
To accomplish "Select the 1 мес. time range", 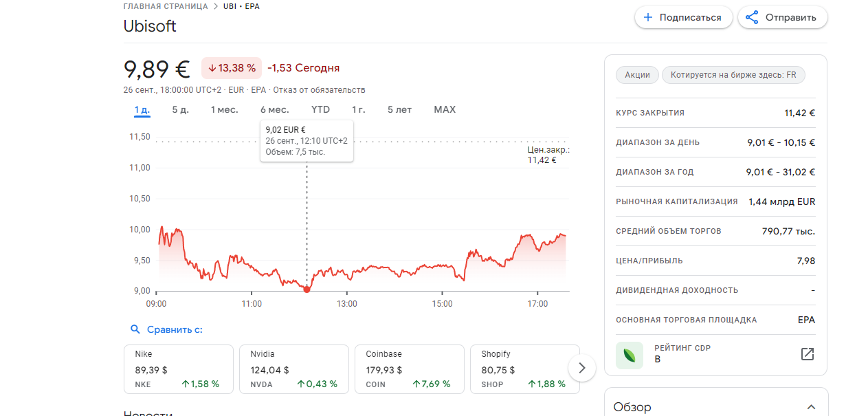I will 224,110.
